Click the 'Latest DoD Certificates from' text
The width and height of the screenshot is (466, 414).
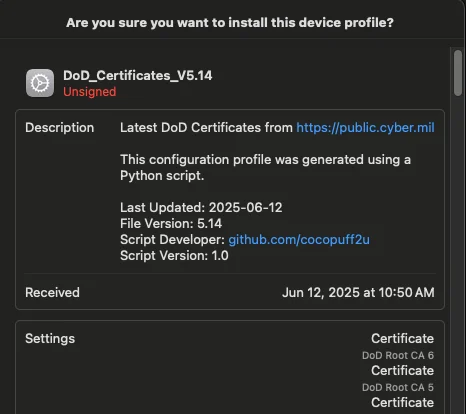click(x=206, y=128)
